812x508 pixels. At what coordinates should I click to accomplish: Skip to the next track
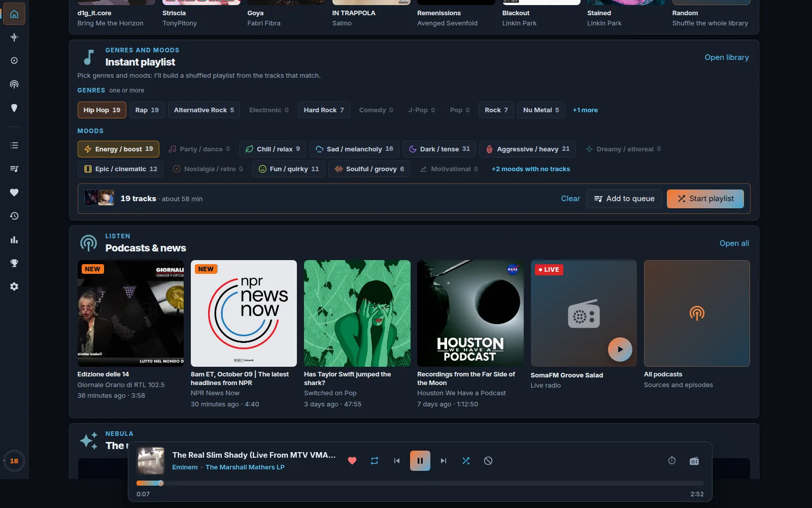coord(444,461)
